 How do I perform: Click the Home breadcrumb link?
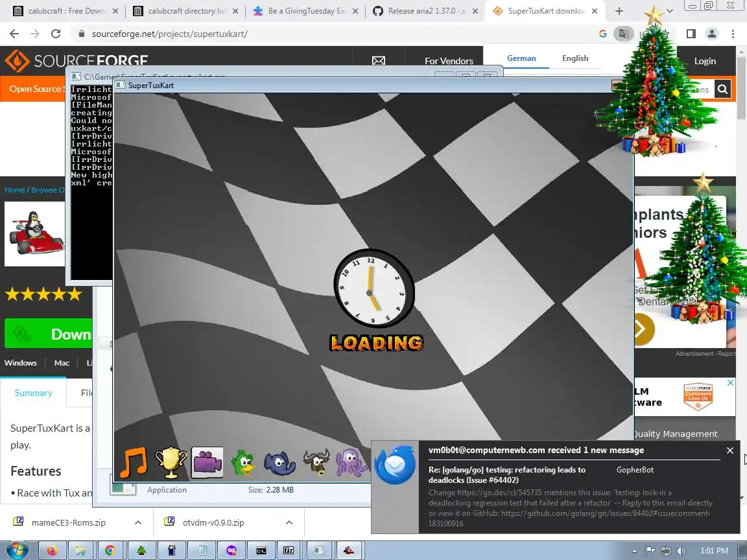15,189
